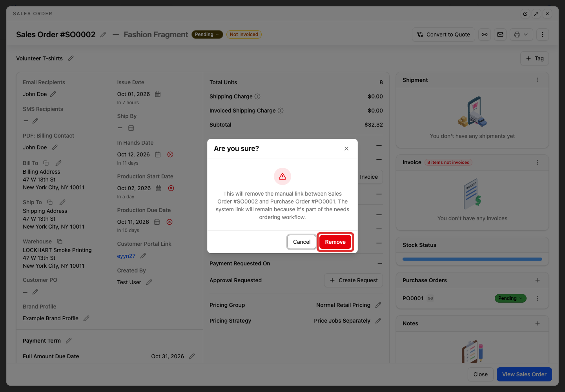Edit Email Recipients John Doe
Viewport: 565px width, 392px height.
point(53,94)
